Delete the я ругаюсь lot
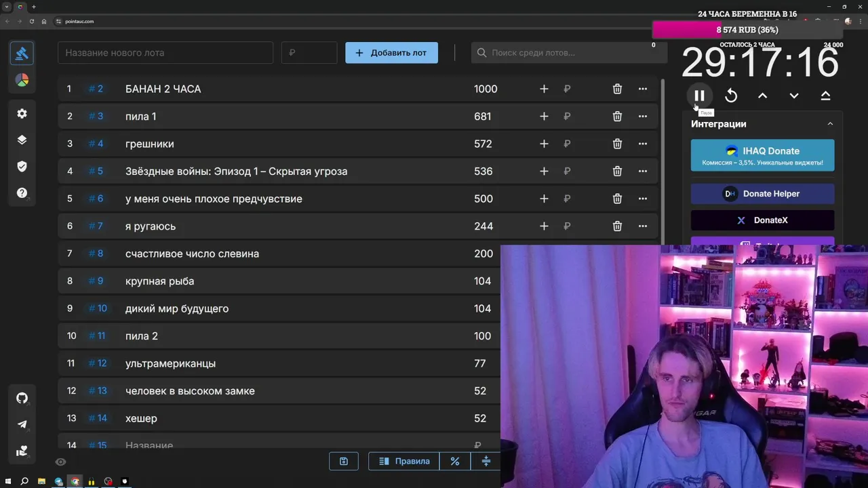Screen dimensions: 868x488 617,226
